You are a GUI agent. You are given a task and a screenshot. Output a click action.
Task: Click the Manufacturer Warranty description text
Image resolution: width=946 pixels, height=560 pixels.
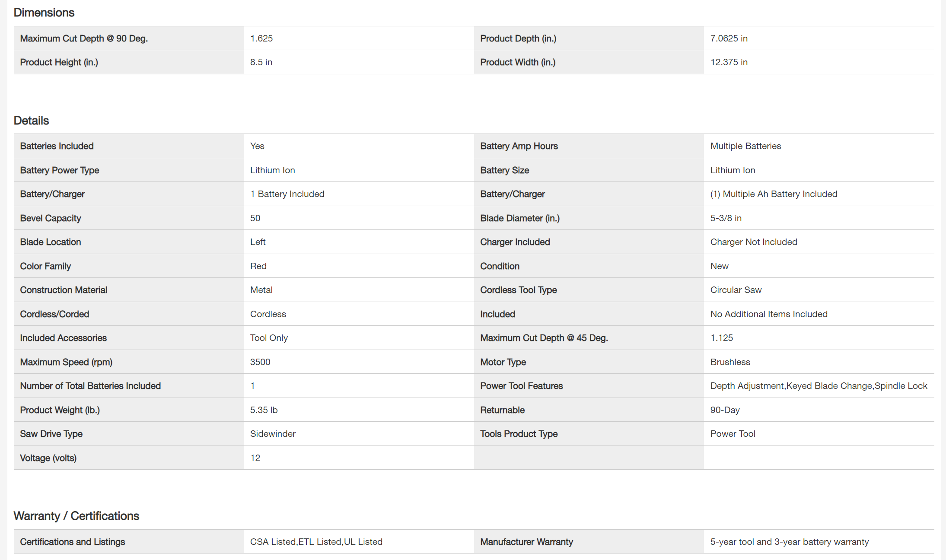[789, 542]
